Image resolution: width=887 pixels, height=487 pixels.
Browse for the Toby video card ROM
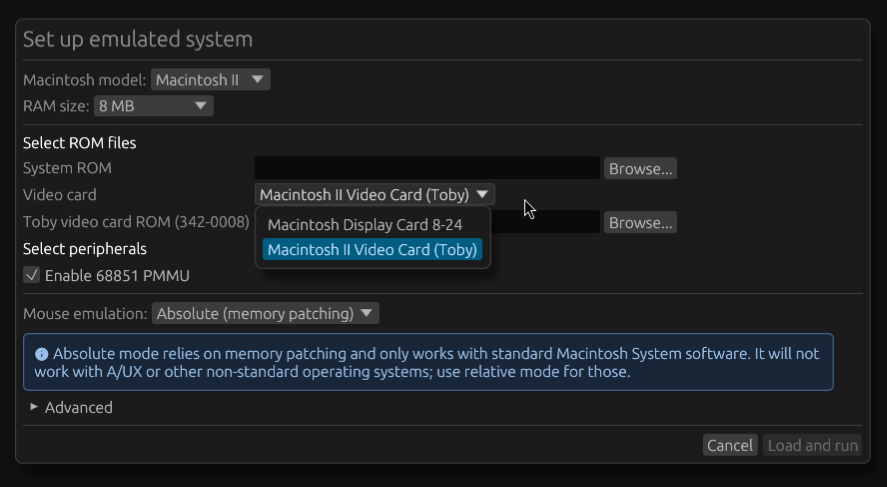click(640, 222)
